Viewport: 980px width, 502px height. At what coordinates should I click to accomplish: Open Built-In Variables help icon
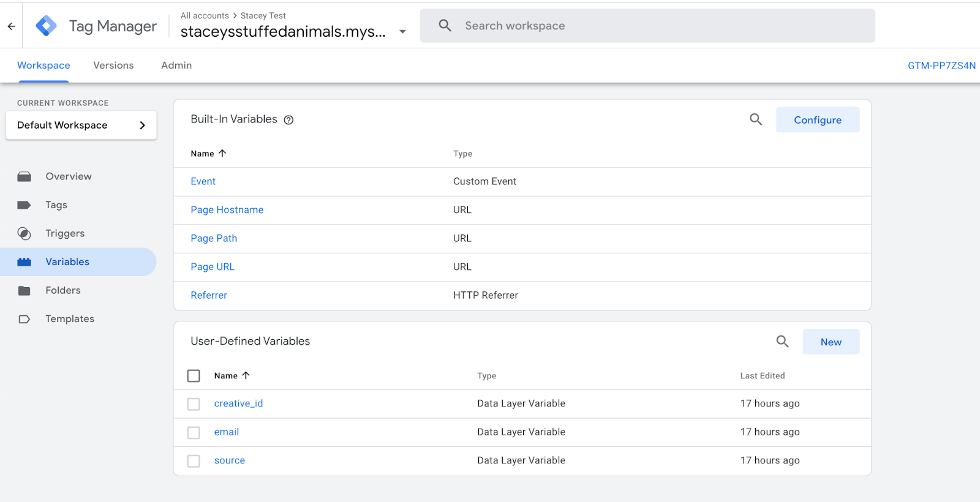[288, 120]
